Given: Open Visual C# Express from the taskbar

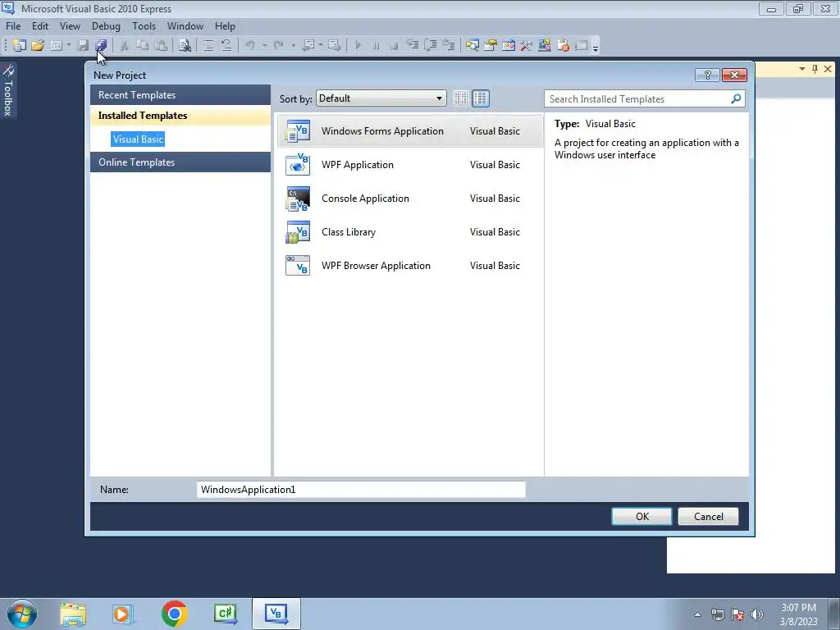Looking at the screenshot, I should tap(225, 614).
